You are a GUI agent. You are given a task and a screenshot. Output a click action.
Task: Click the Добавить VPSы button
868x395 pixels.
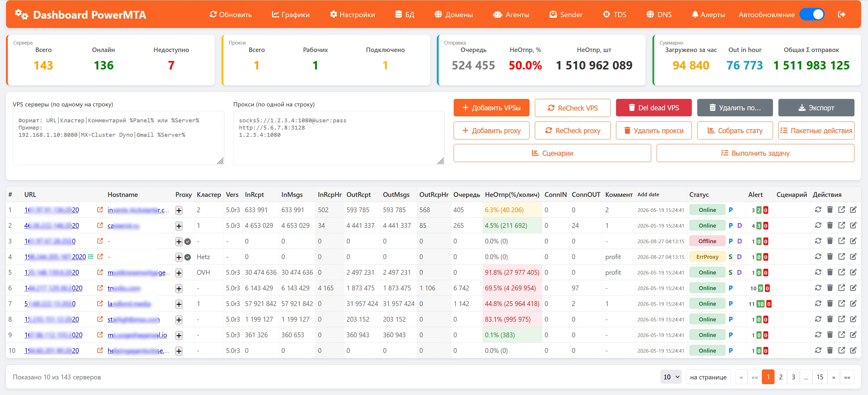point(491,108)
